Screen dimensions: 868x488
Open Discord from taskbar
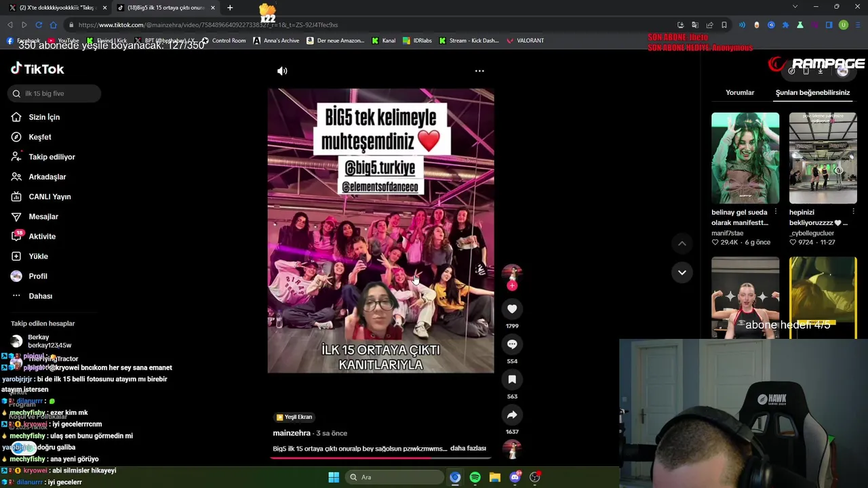pyautogui.click(x=515, y=477)
